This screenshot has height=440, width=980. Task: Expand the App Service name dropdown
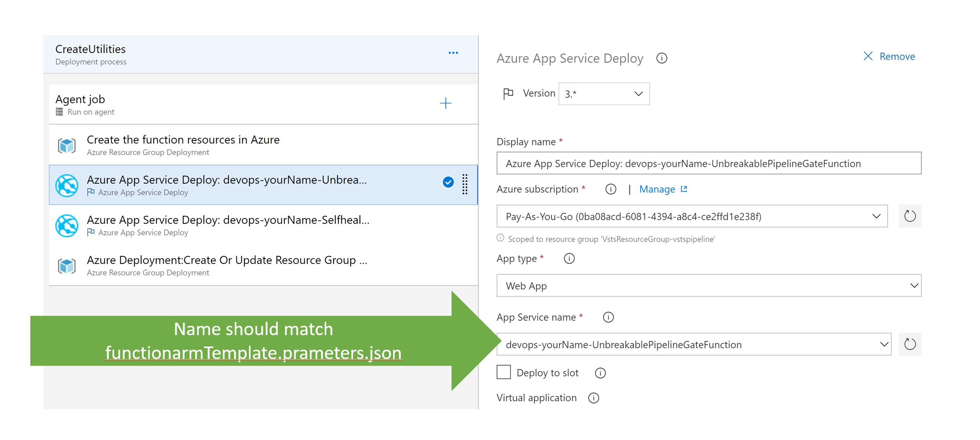point(693,344)
